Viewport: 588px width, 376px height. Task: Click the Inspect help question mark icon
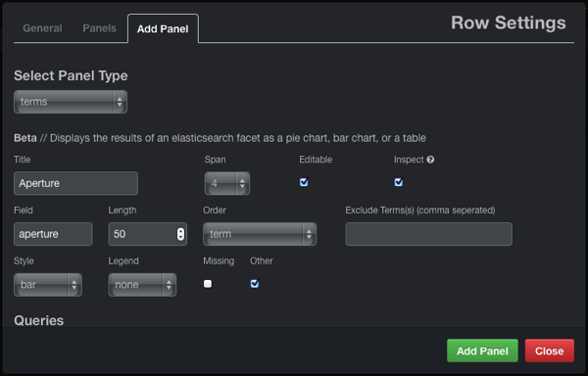(x=430, y=160)
